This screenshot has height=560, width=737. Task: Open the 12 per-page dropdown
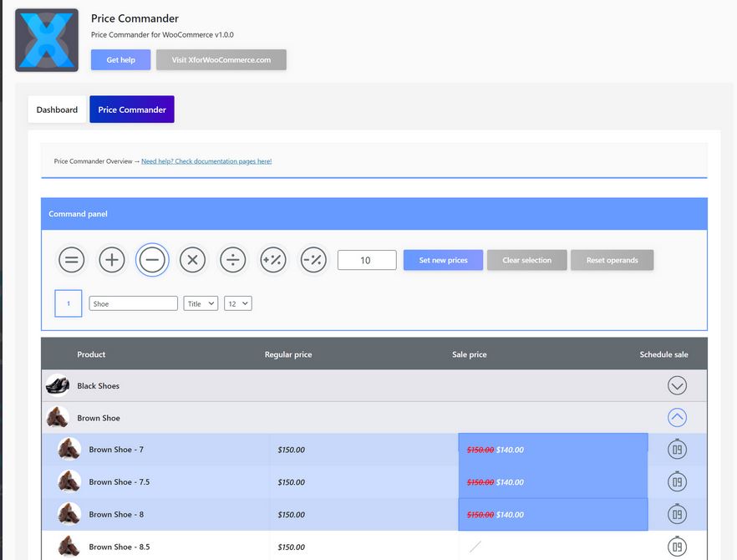pyautogui.click(x=238, y=303)
